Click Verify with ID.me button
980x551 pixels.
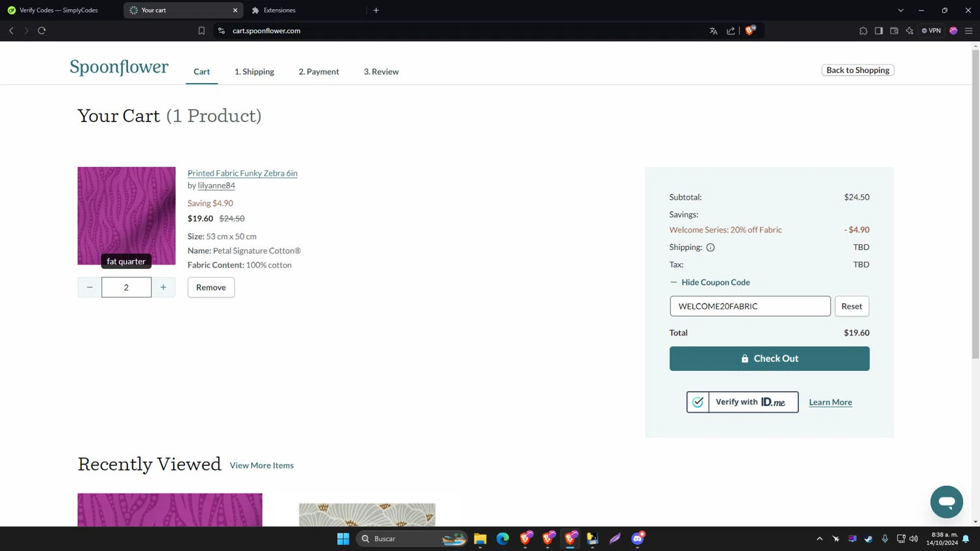pyautogui.click(x=742, y=402)
